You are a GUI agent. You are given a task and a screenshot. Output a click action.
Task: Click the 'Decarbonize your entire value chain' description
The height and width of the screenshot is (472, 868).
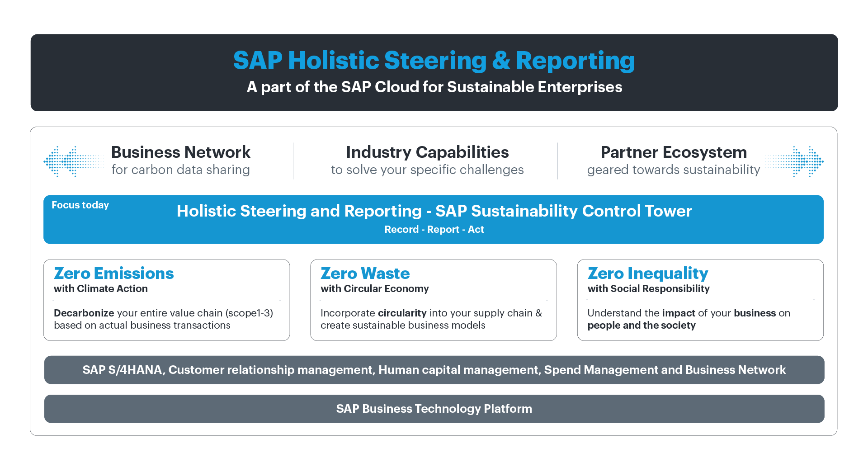pos(163,319)
